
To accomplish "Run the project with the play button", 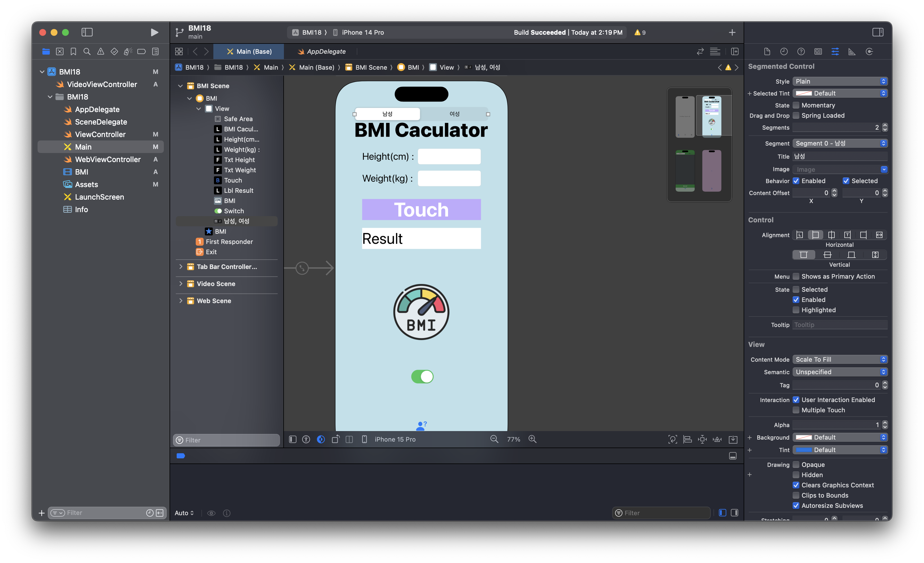I will tap(154, 32).
